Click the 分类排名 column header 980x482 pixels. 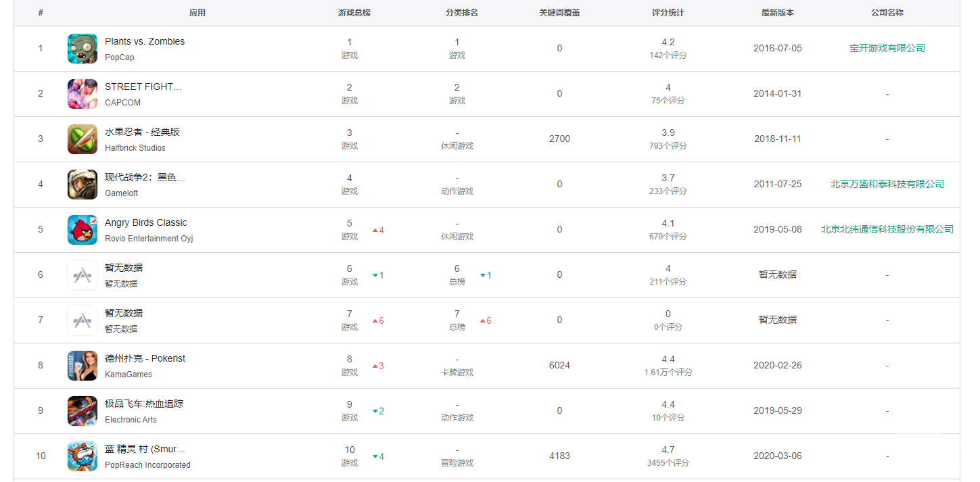tap(462, 13)
